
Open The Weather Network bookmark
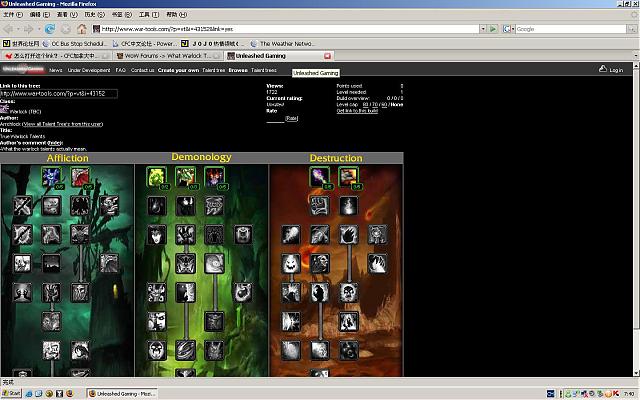[x=282, y=43]
